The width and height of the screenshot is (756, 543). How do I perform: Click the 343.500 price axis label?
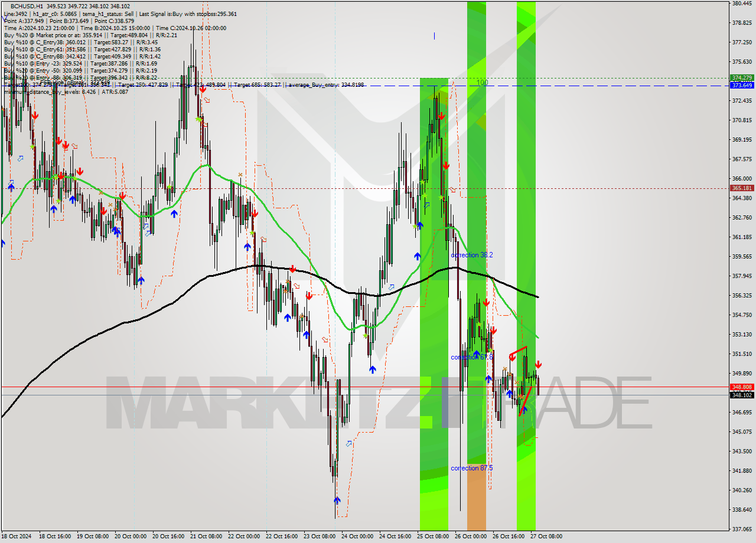pos(742,452)
